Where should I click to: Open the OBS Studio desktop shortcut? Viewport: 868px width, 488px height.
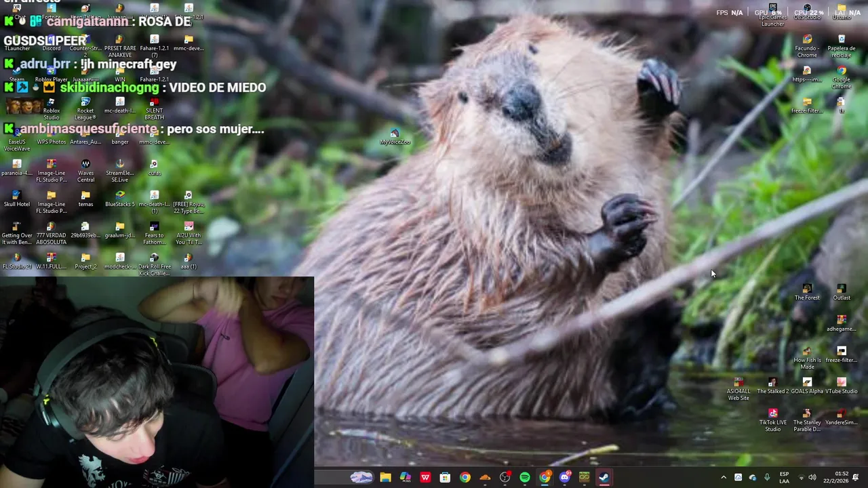tap(807, 12)
